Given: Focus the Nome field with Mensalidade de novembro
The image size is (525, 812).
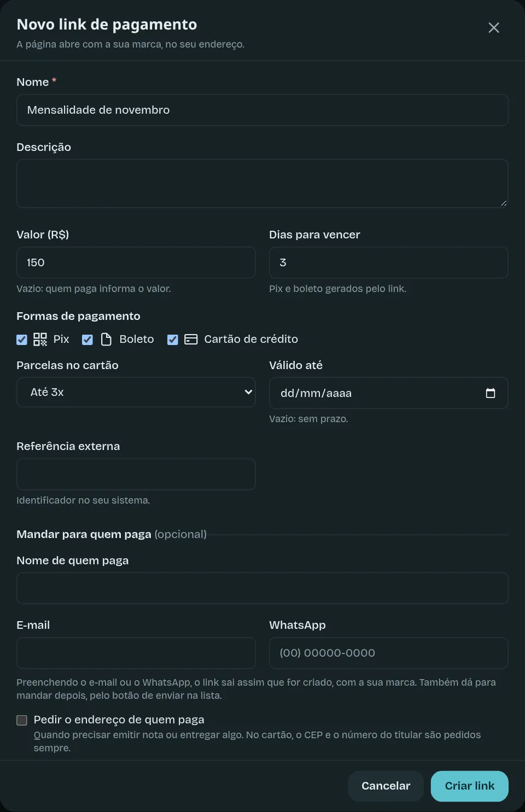Looking at the screenshot, I should pyautogui.click(x=262, y=110).
